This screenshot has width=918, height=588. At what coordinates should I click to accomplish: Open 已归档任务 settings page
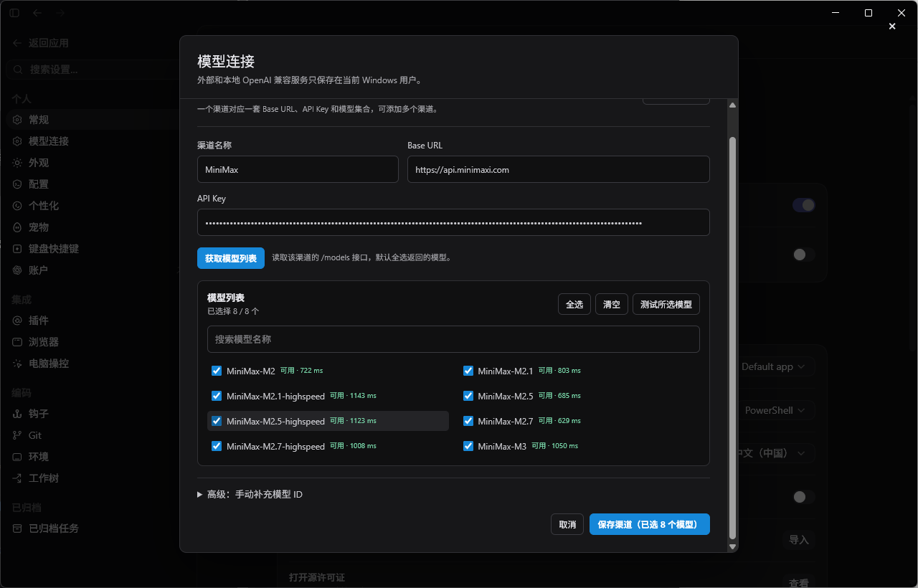pos(92,528)
